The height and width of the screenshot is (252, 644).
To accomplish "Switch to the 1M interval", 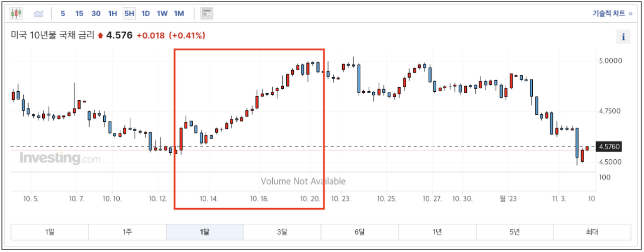I will click(179, 14).
